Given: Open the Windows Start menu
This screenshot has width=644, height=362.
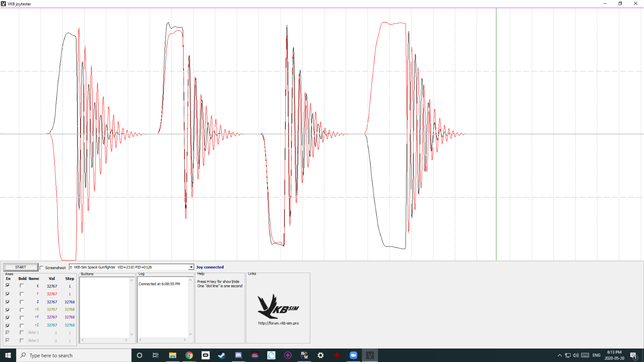Looking at the screenshot, I should point(8,355).
